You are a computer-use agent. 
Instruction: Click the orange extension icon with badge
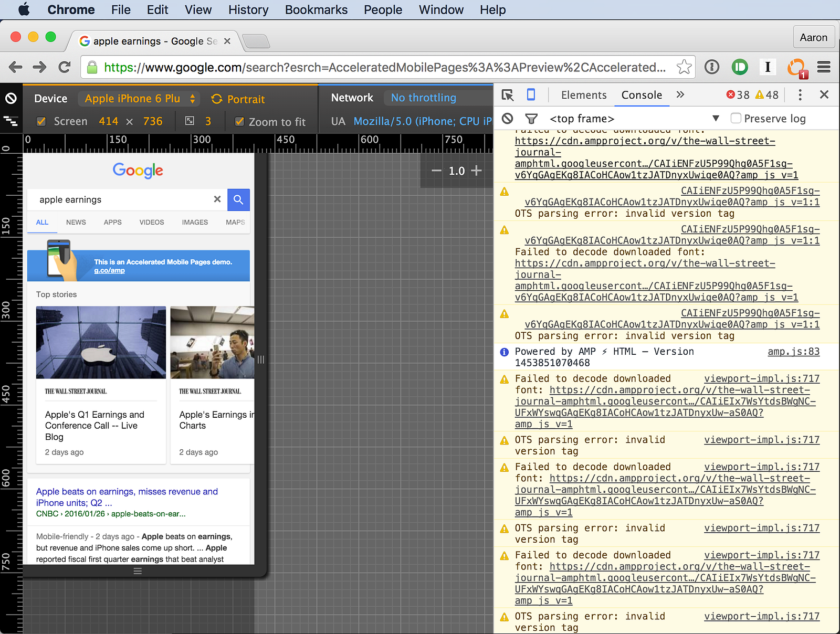796,68
